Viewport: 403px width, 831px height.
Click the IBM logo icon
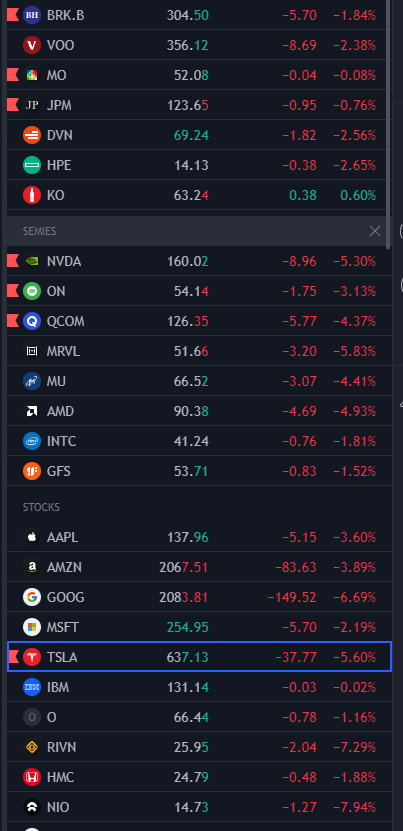(x=32, y=687)
